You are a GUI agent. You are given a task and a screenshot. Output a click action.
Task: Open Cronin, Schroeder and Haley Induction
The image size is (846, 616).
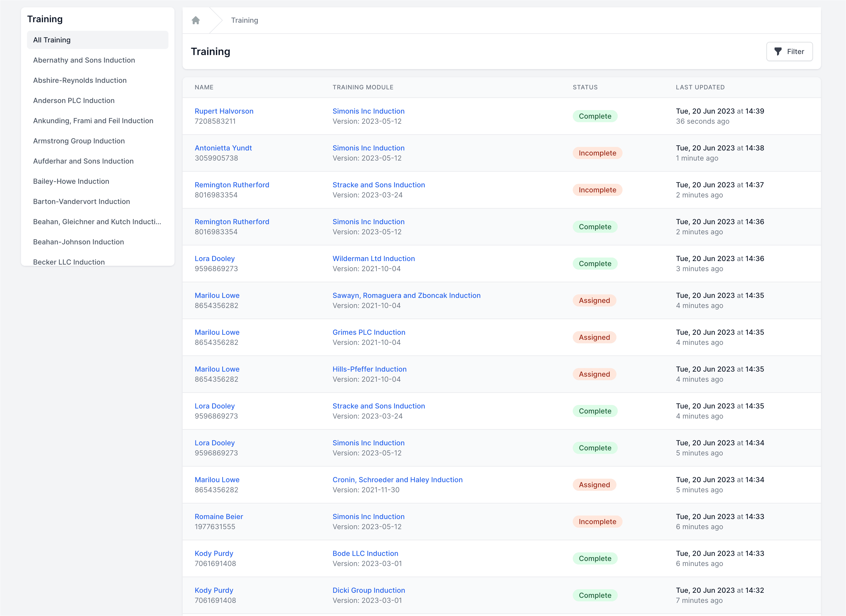tap(397, 479)
